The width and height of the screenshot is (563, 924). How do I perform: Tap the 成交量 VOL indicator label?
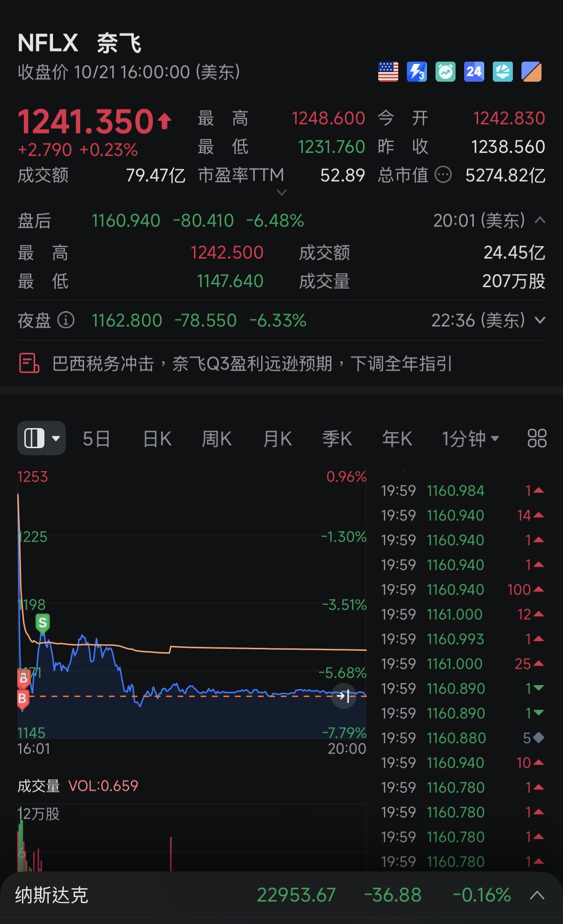tap(78, 786)
